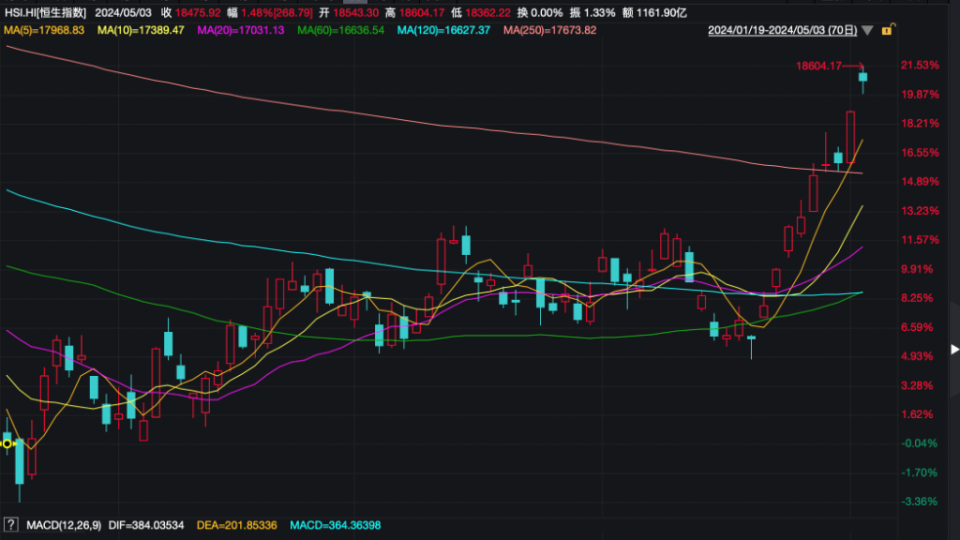Click the closing price 18475.92 value
960x540 pixels.
(198, 13)
